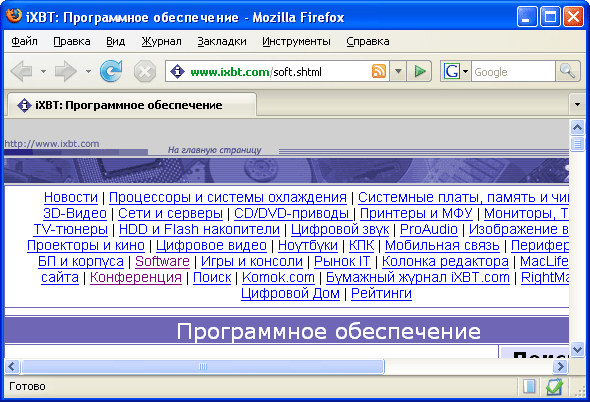Open the Вид menu
This screenshot has height=402, width=590.
[x=116, y=41]
